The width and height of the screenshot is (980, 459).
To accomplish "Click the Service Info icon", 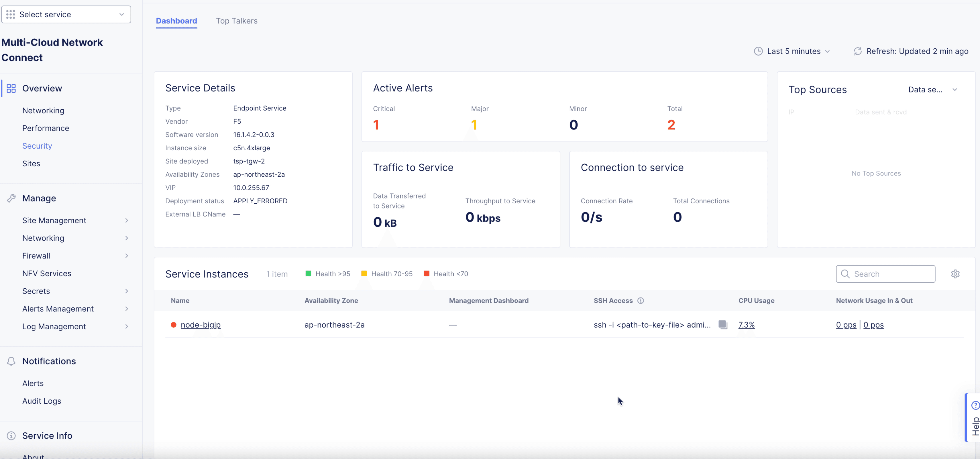I will click(11, 436).
